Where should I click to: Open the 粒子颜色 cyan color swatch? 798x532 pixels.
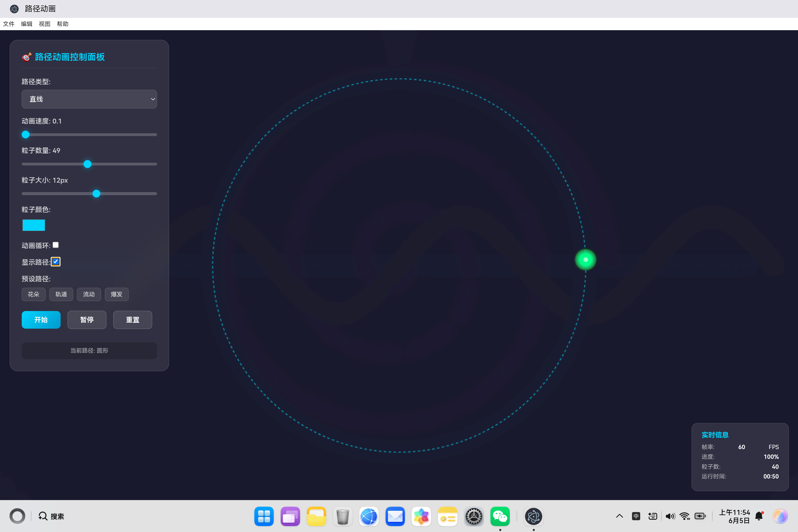(x=34, y=225)
